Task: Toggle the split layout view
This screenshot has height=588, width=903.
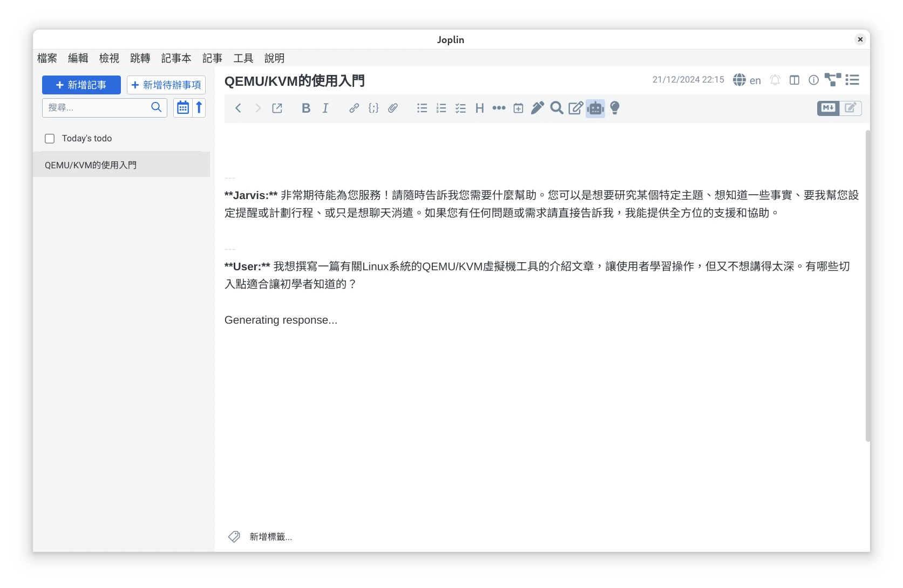Action: coord(794,80)
